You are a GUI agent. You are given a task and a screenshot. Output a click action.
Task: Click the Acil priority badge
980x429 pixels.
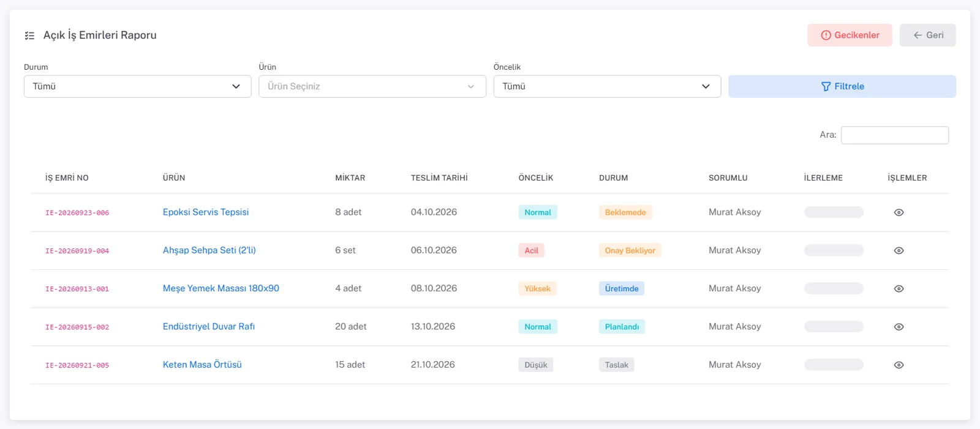coord(531,250)
